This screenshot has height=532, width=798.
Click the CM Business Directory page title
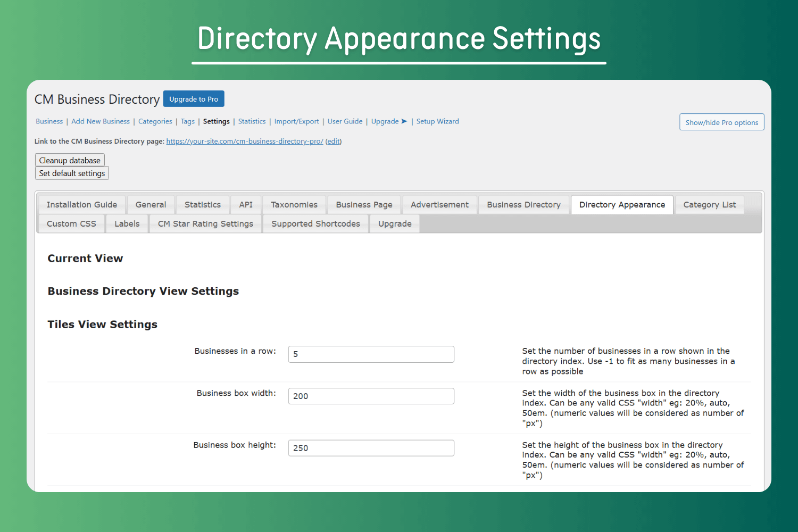pyautogui.click(x=97, y=99)
